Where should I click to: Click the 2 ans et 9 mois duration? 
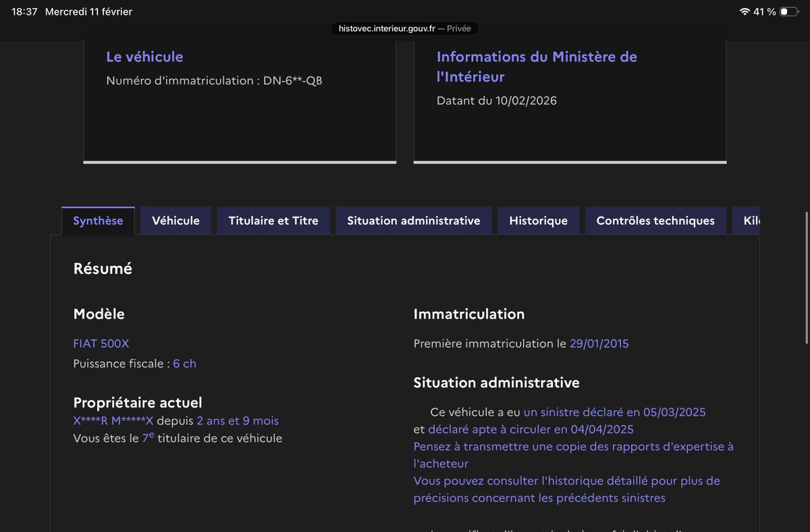click(238, 421)
